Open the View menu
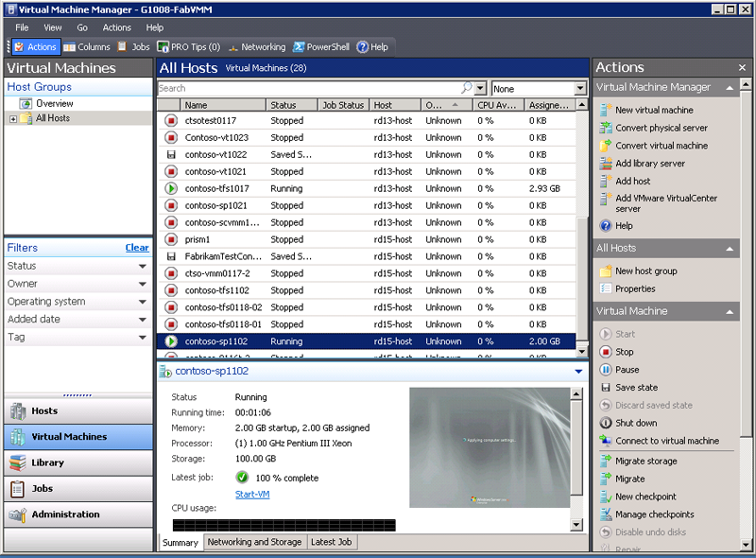Screen dimensions: 756x558 pos(53,27)
